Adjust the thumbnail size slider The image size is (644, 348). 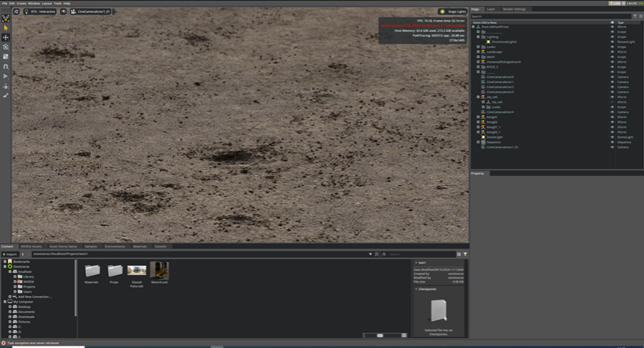coord(380,335)
